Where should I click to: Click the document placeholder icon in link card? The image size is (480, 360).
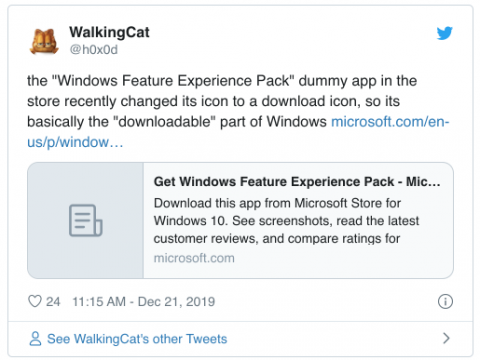[x=85, y=220]
